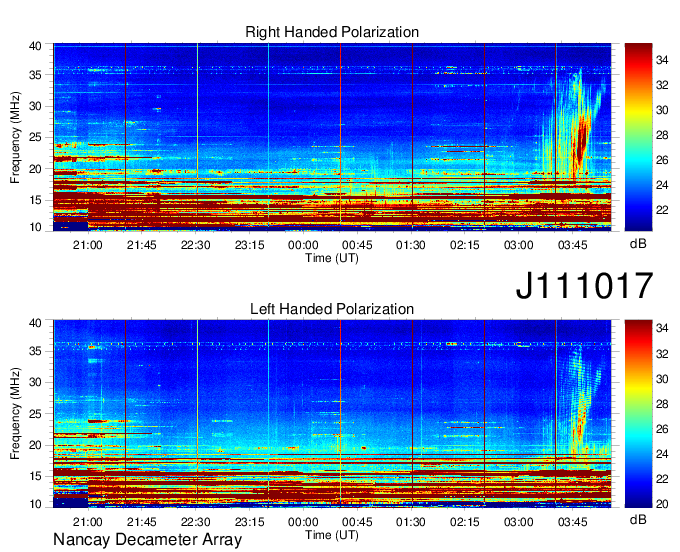Screen dimensions: 680x552
Task: Click the Right Handed Polarization title
Action: click(332, 32)
